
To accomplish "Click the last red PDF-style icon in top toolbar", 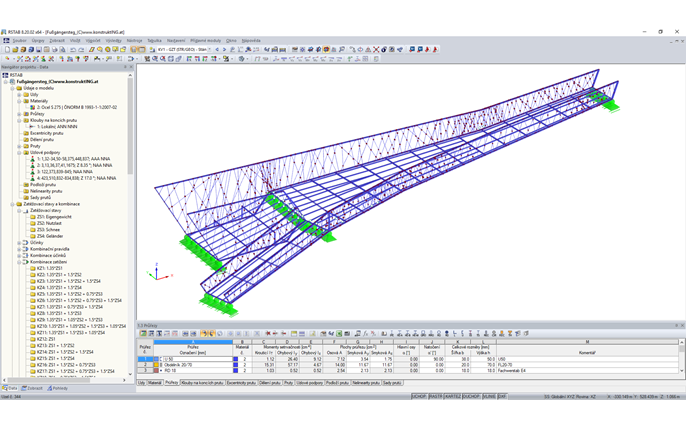I will [x=435, y=49].
